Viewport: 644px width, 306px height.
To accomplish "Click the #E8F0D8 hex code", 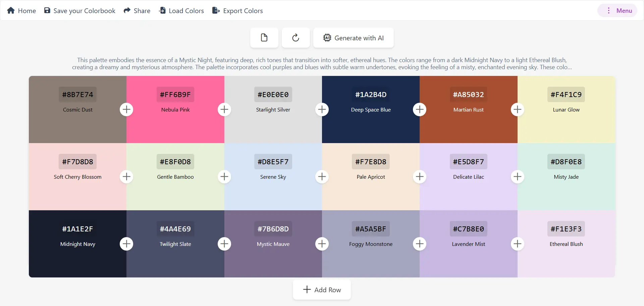I will (175, 162).
